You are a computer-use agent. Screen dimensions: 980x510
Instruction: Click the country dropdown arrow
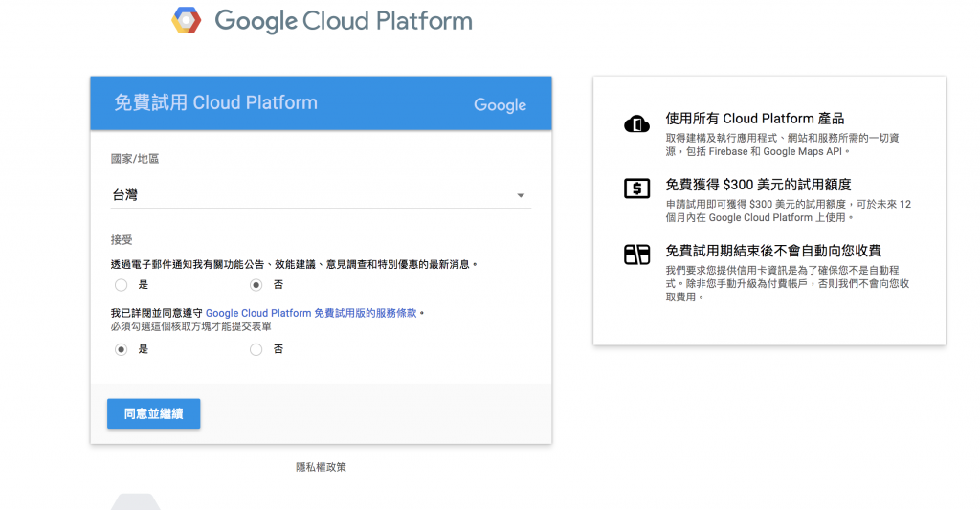pos(521,195)
